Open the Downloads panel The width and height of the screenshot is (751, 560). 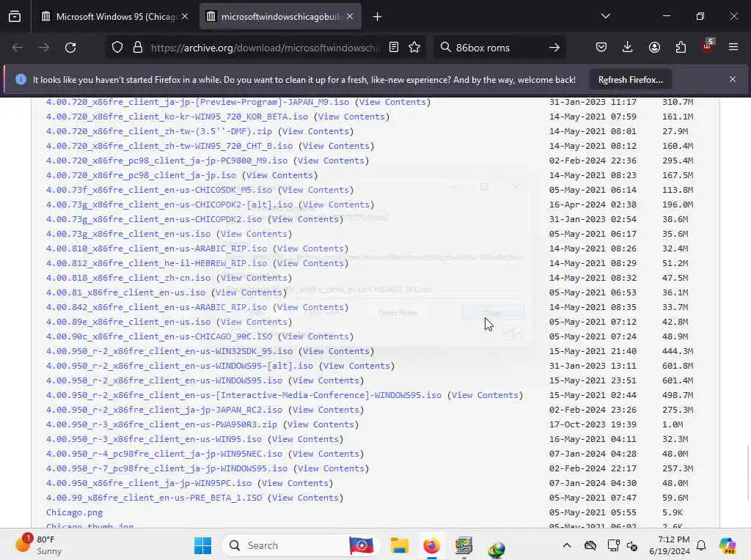click(628, 48)
